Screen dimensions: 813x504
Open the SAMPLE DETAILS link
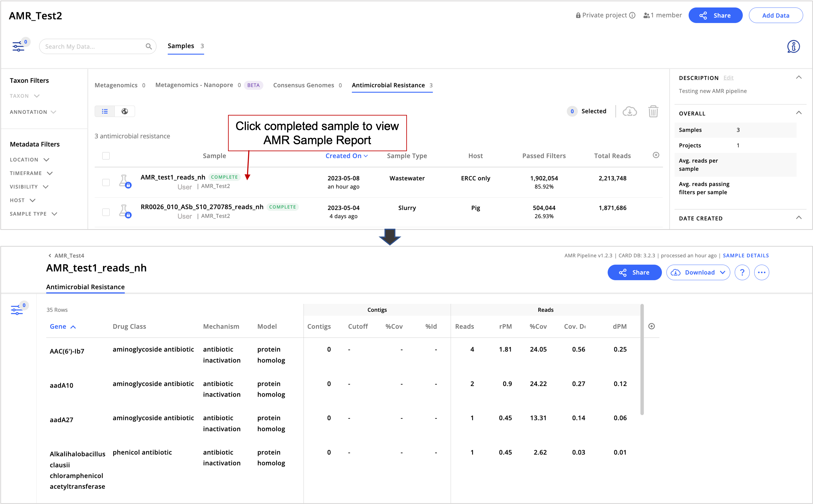(746, 255)
